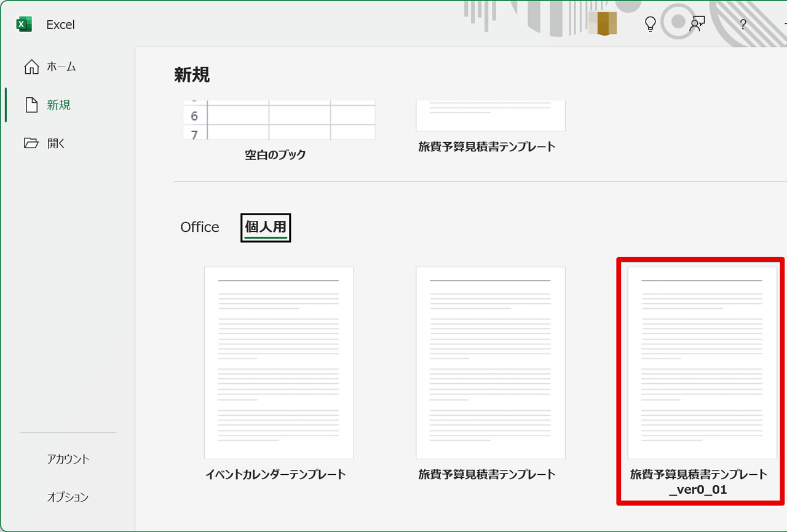Pick the イベントカレンダーテンプレート preview thumbnail
The width and height of the screenshot is (787, 532).
click(279, 363)
